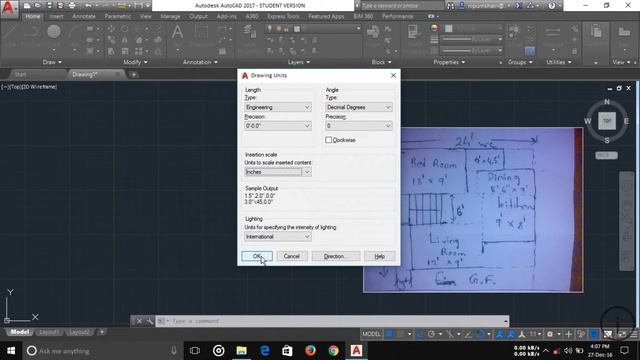Image resolution: width=640 pixels, height=360 pixels.
Task: Switch to the Start file tab
Action: click(x=20, y=74)
